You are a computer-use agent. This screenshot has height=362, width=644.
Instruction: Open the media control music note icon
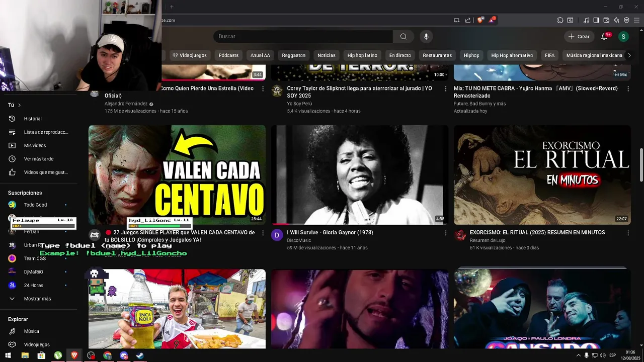click(x=586, y=20)
